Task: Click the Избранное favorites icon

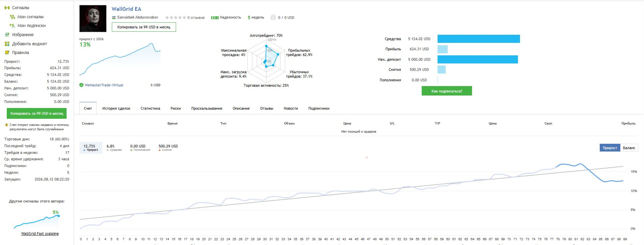Action: (7, 34)
